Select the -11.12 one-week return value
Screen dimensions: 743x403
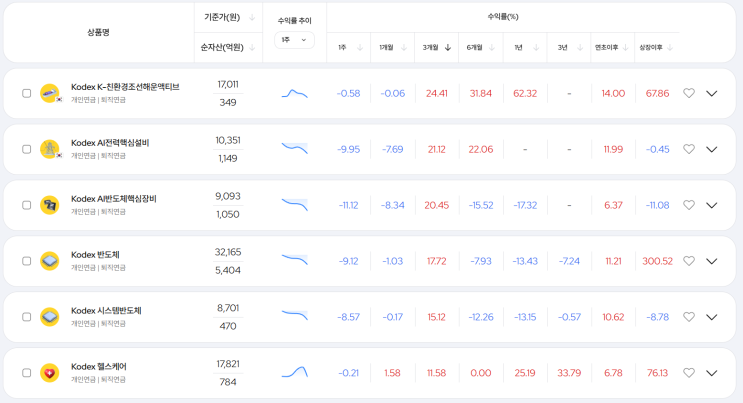tap(348, 205)
